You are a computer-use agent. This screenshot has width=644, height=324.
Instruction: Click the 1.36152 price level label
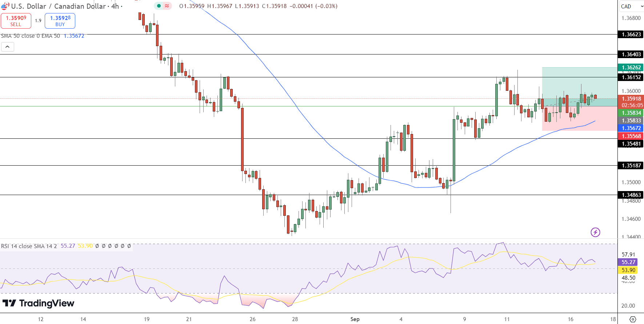pyautogui.click(x=631, y=77)
